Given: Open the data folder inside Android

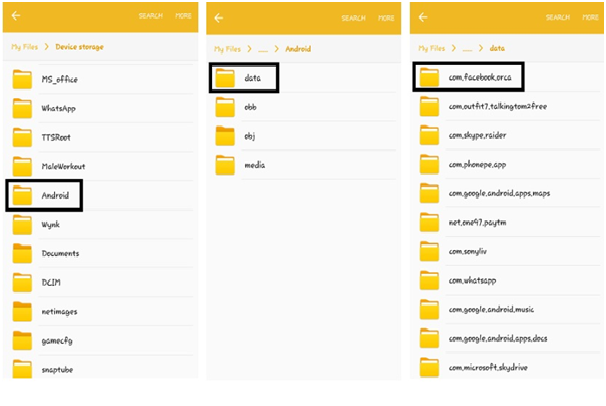Looking at the screenshot, I should tap(243, 77).
